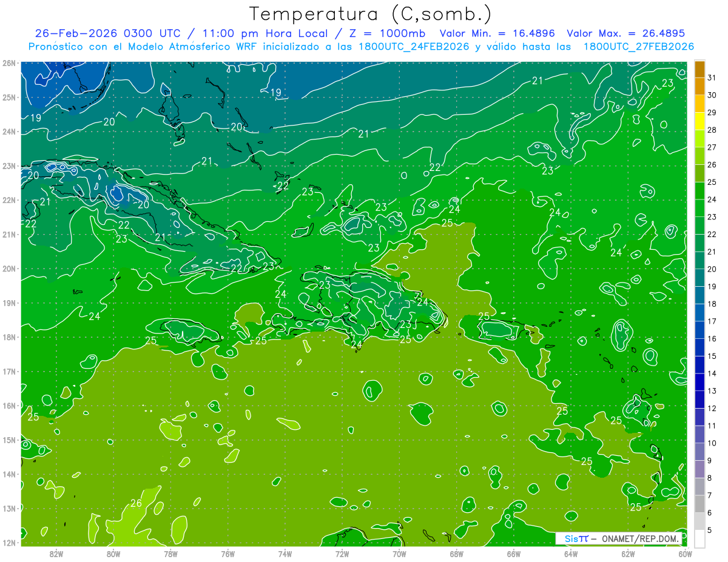
Task: Click the '68W' longitude axis label
Action: click(457, 553)
